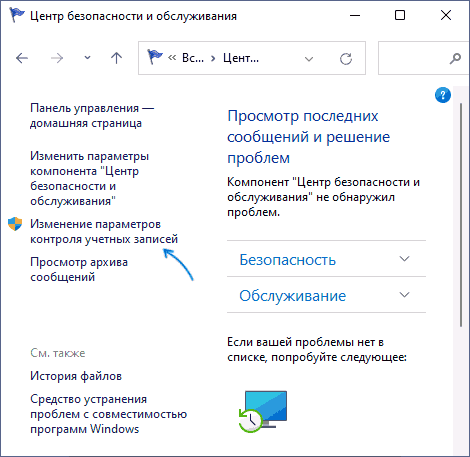Click the search magnifier icon
470x457 pixels.
[x=455, y=58]
